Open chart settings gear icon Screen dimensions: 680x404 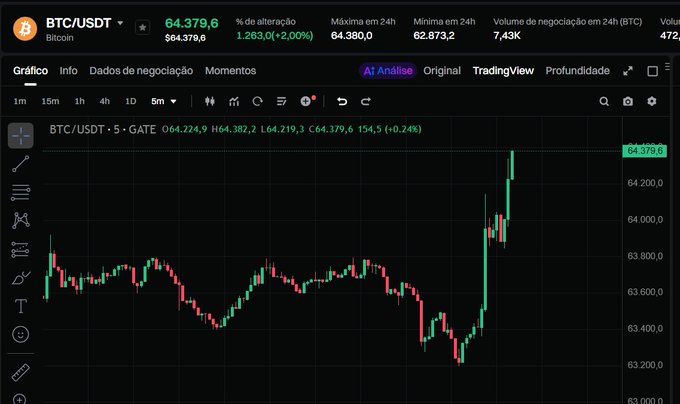(x=651, y=101)
